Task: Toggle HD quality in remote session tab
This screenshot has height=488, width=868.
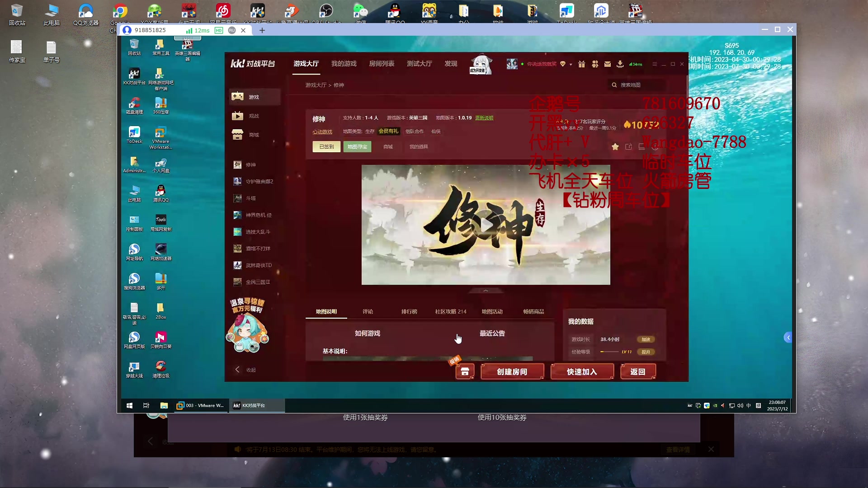Action: 219,30
